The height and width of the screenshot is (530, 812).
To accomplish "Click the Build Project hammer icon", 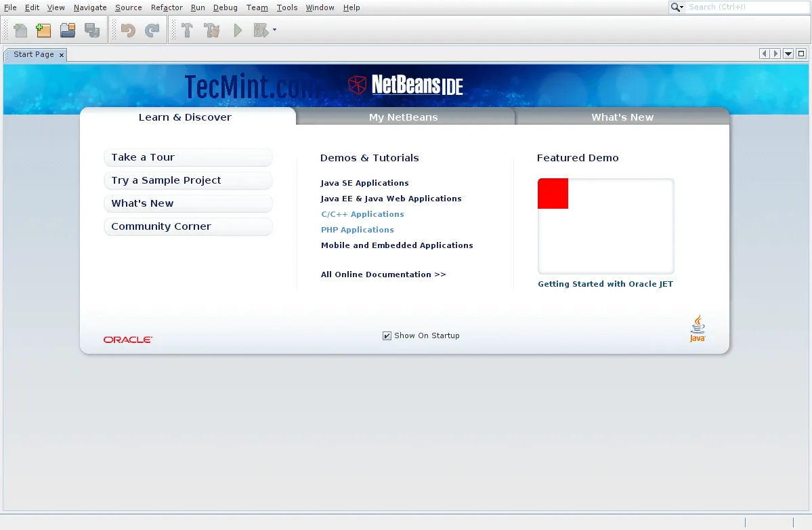I will (x=188, y=30).
